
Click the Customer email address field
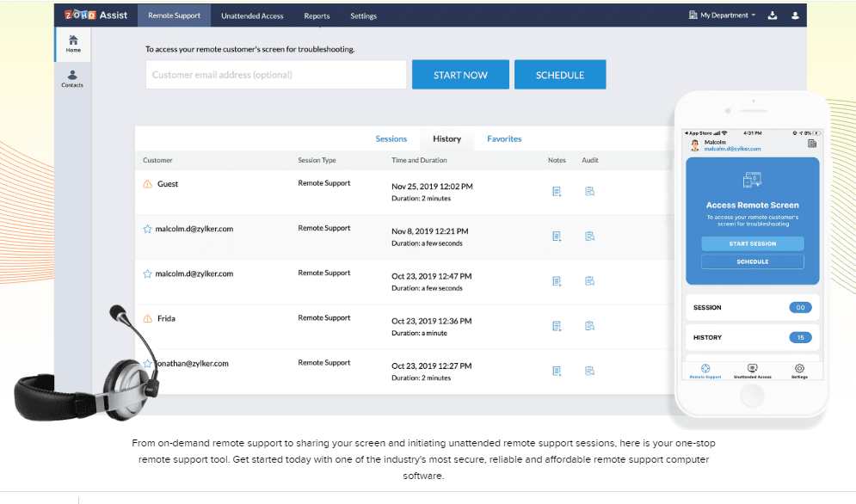click(x=276, y=75)
